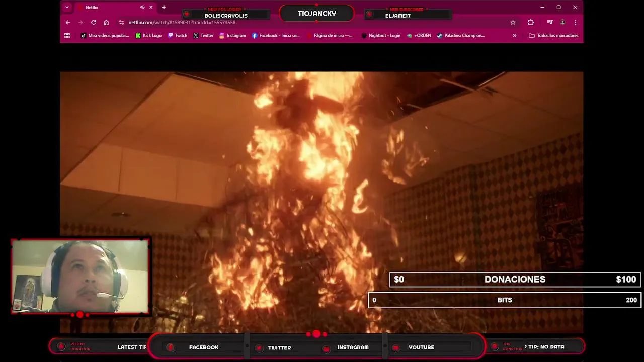
Task: Close the Netflix tab
Action: click(x=151, y=8)
